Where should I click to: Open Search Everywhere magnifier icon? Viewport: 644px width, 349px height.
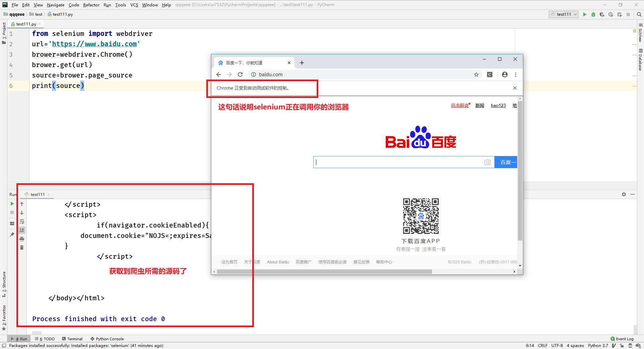(639, 14)
